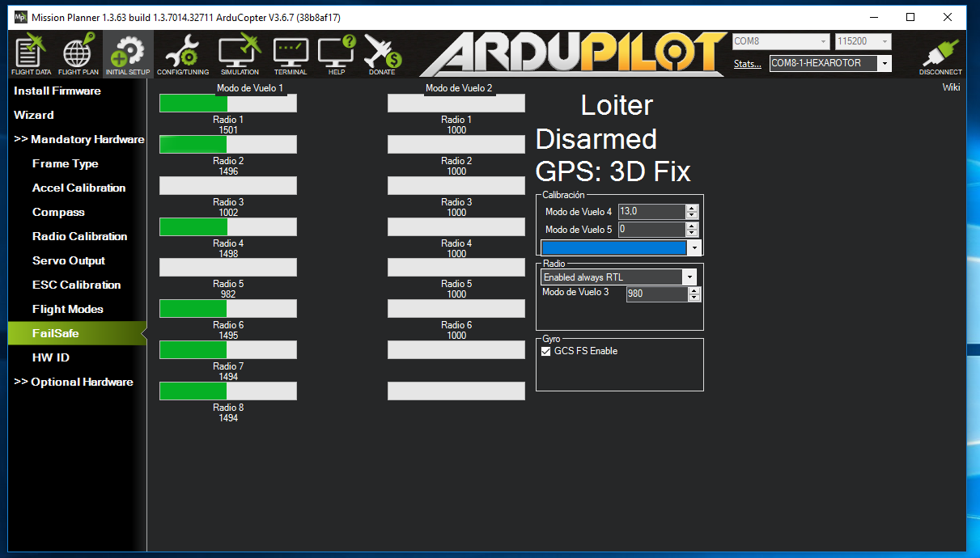Viewport: 980px width, 558px height.
Task: Click the Radio 4 input bar at 1498
Action: coord(228,227)
